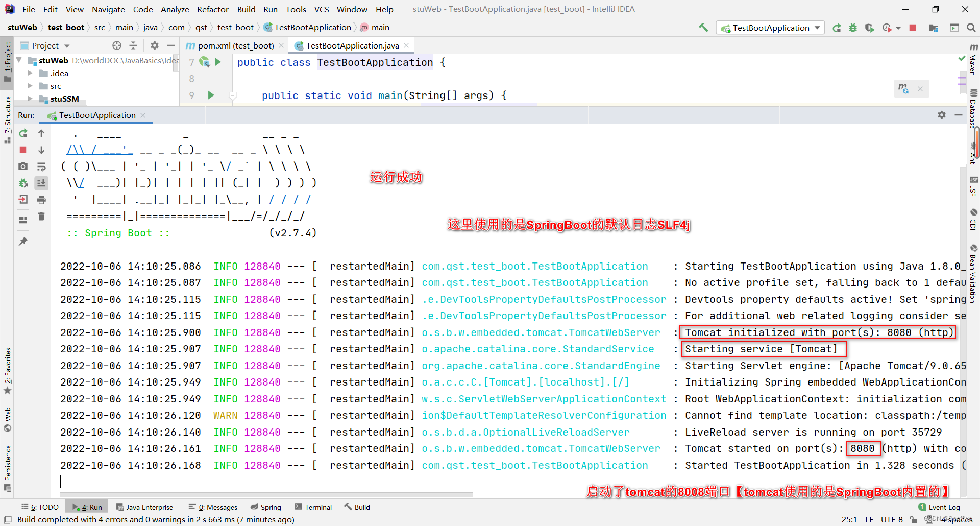Toggle the Persistence tool window stripe
The width and height of the screenshot is (980, 526).
(x=7, y=468)
